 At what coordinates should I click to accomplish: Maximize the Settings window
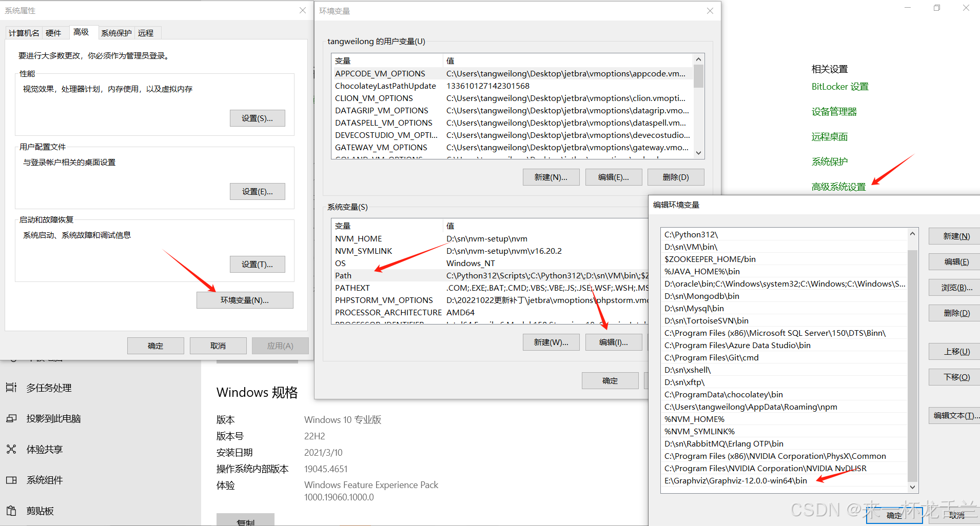tap(937, 8)
